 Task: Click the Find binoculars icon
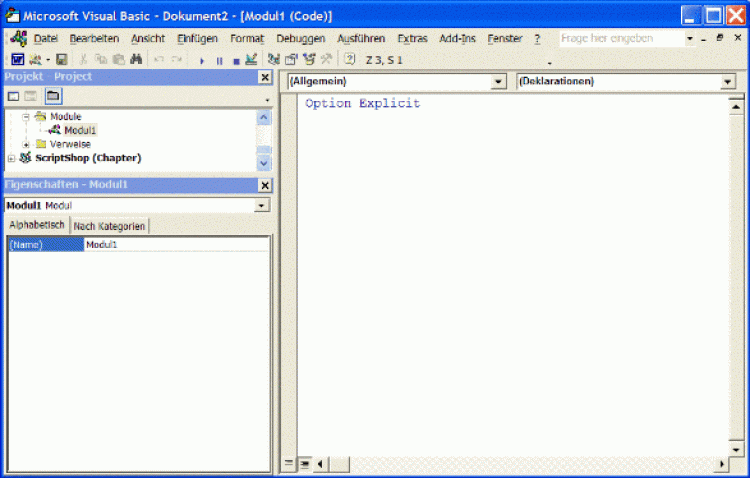pos(137,60)
